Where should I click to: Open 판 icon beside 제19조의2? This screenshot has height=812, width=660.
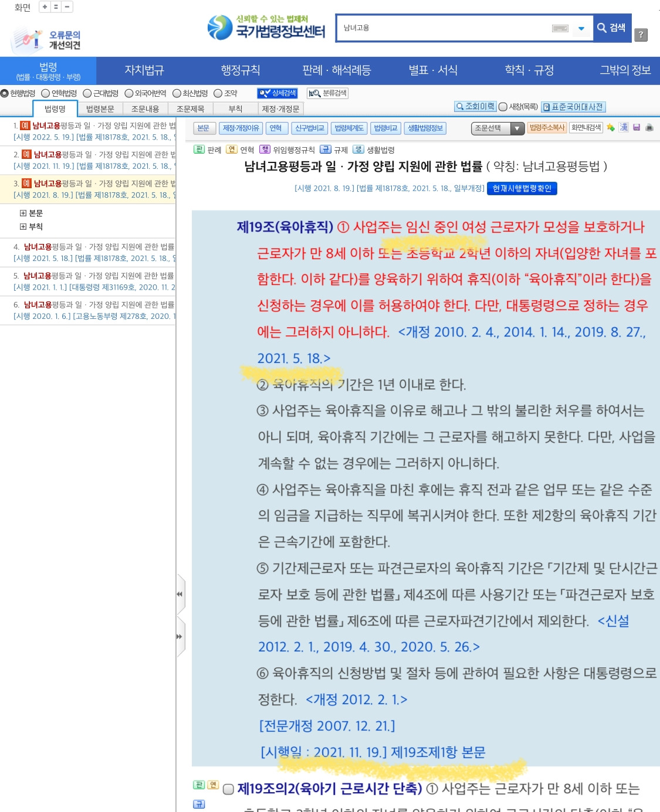[x=199, y=784]
